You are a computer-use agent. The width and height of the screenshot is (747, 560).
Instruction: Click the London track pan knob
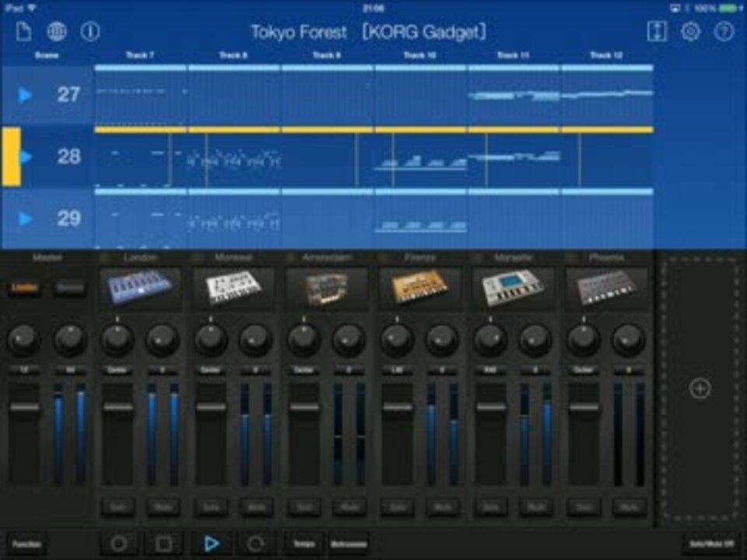point(117,339)
